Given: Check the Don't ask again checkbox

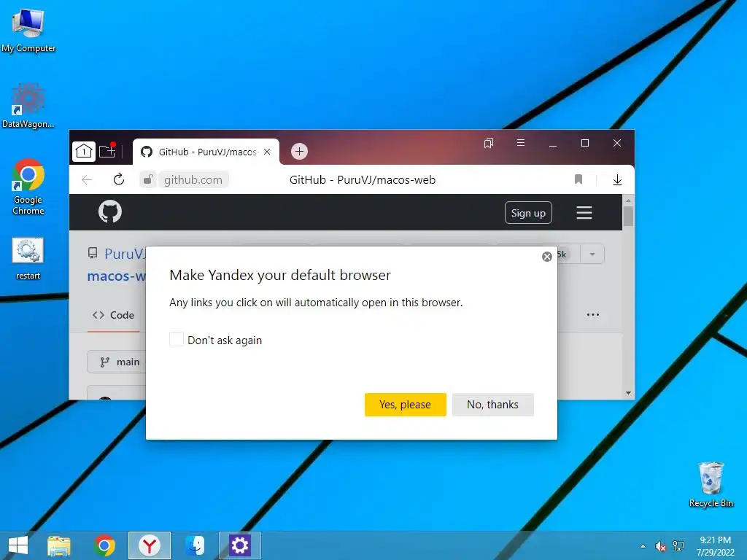Looking at the screenshot, I should [x=177, y=340].
